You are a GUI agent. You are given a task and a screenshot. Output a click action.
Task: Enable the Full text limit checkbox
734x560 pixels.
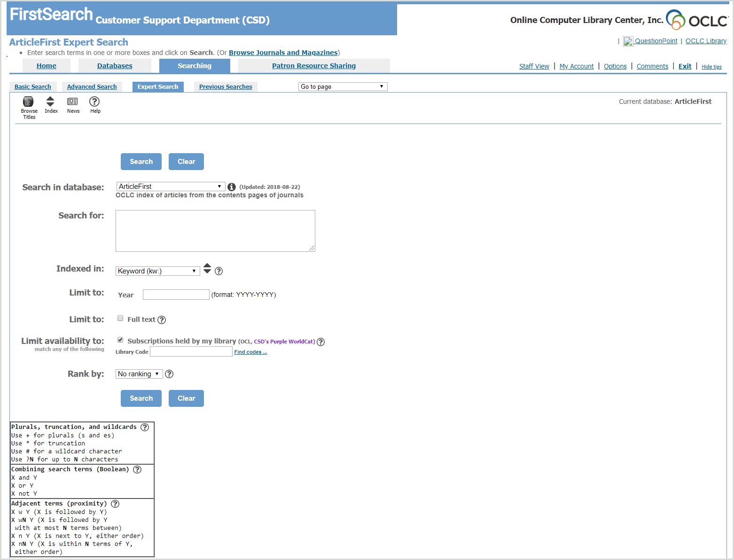coord(120,319)
